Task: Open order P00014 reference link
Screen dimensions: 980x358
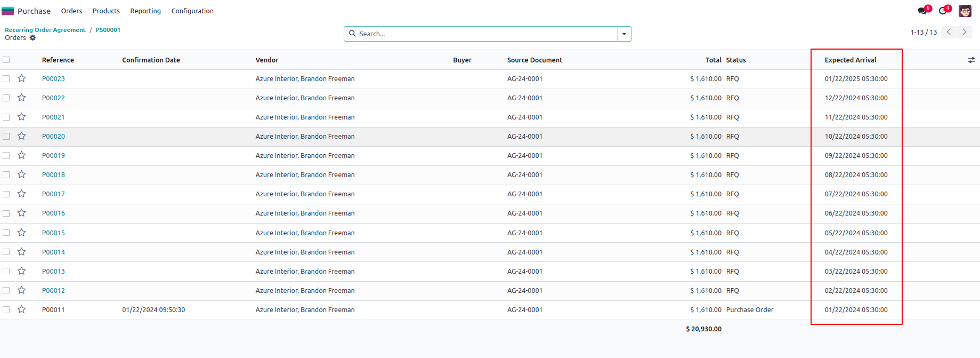Action: (x=53, y=252)
